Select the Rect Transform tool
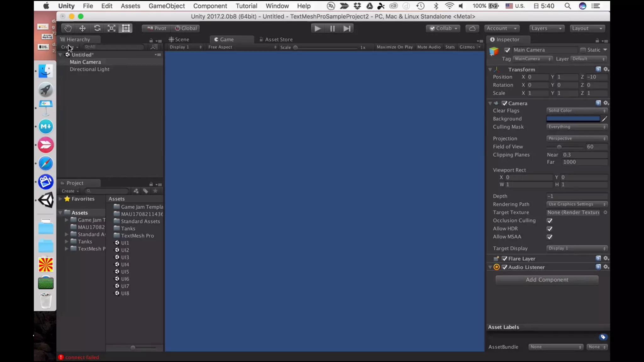The width and height of the screenshot is (644, 362). [x=126, y=28]
